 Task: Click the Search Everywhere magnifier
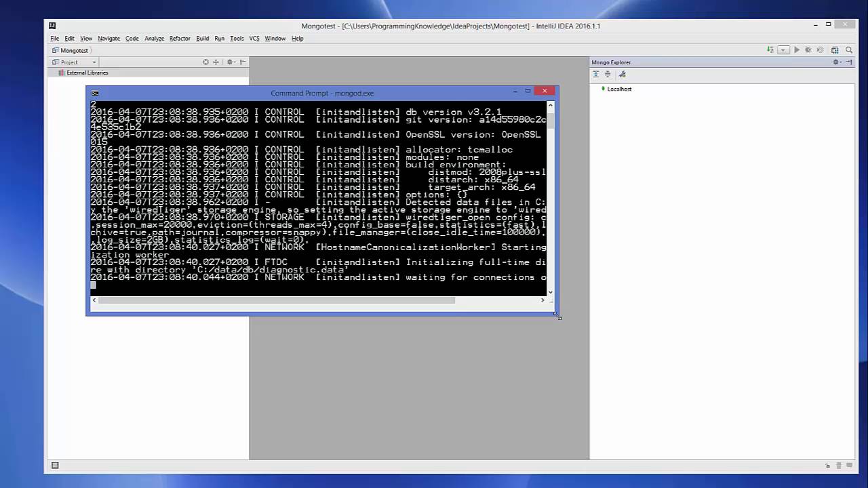849,50
